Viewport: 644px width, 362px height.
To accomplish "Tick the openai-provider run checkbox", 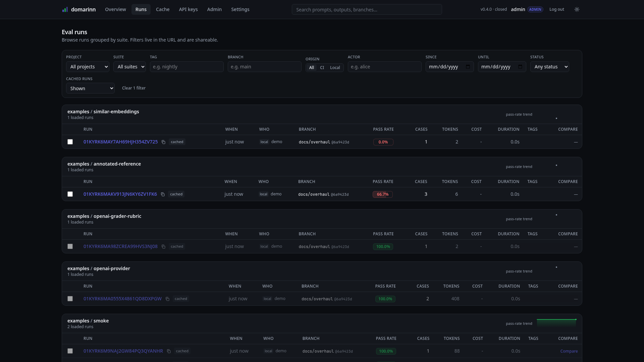I will [70, 299].
